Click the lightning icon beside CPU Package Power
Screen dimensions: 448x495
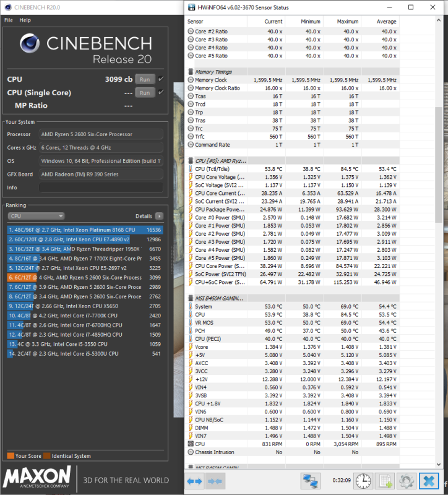(191, 209)
